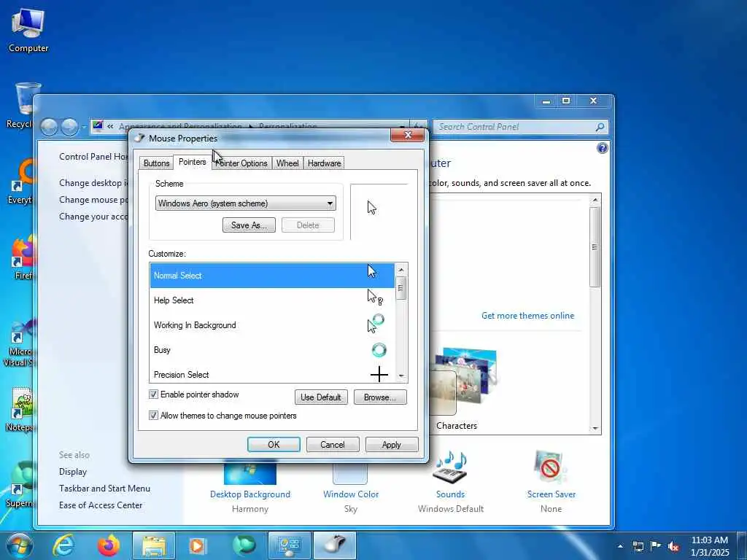Screen dimensions: 747x560
Task: Click the muted volume tray icon
Action: pos(673,546)
